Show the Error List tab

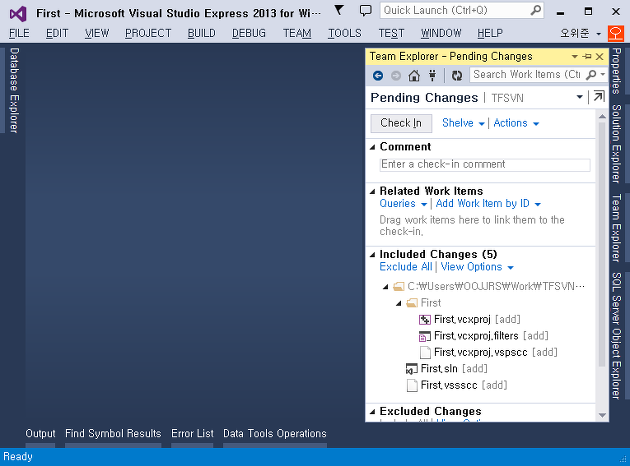pos(192,433)
